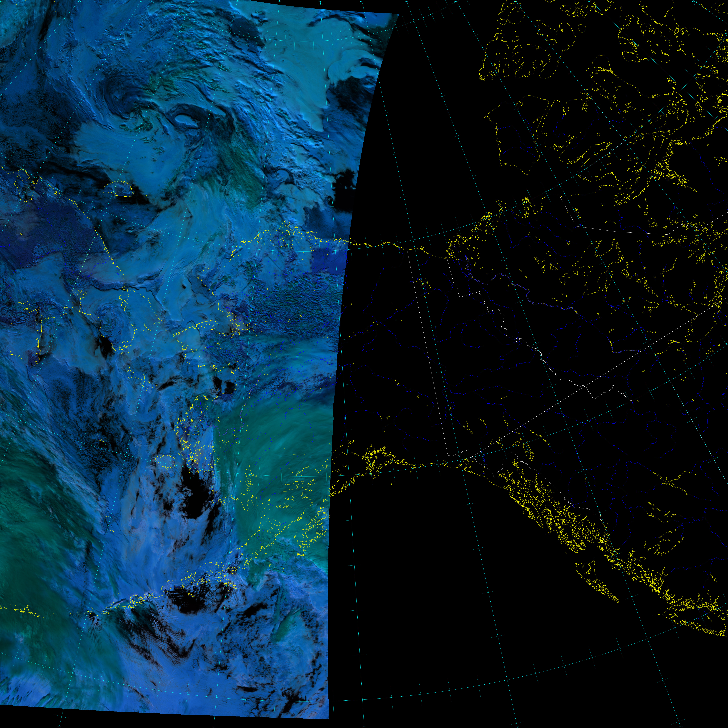Click the 150W longitude label on top edge
The width and height of the screenshot is (728, 728).
[320, 1]
